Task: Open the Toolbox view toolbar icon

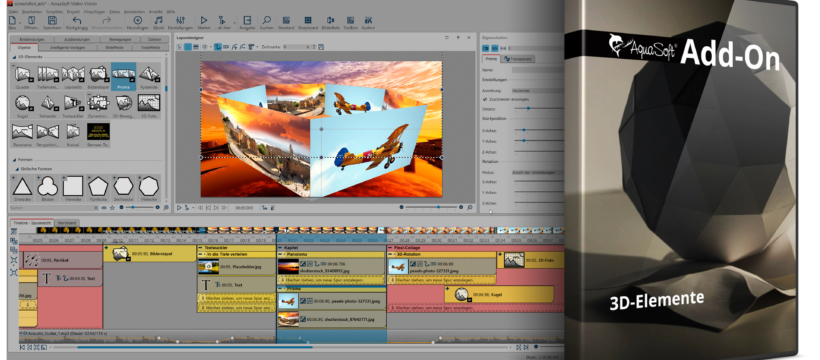Action: click(350, 20)
